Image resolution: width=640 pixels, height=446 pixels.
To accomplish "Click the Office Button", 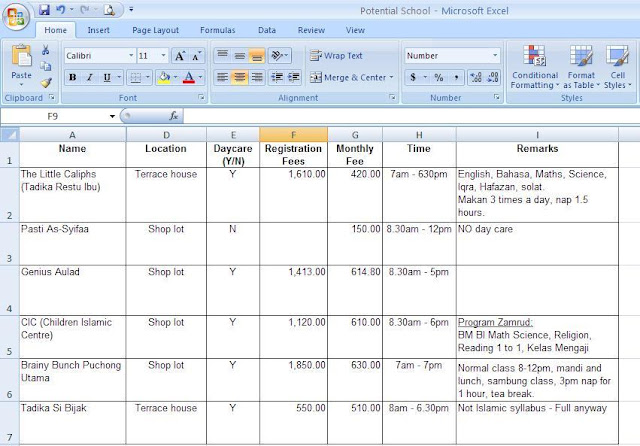I will tap(16, 17).
